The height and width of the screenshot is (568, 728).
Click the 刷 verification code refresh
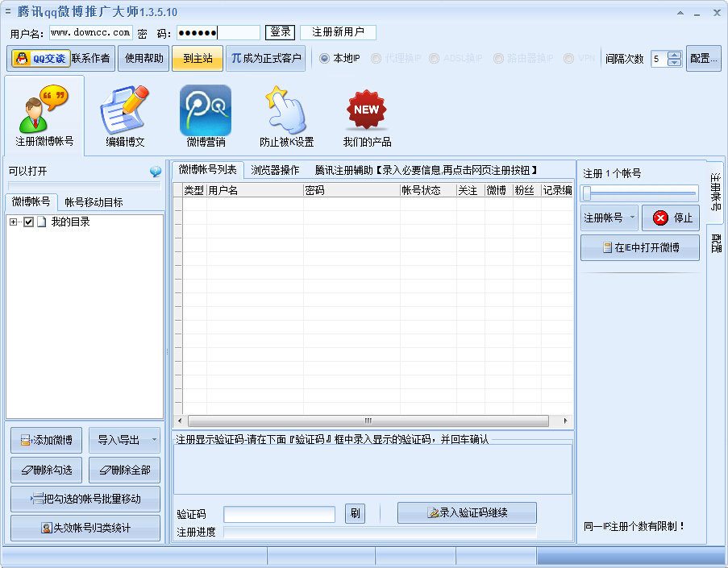click(355, 513)
